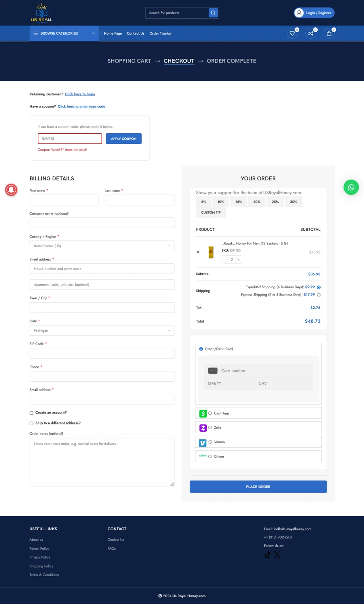This screenshot has height=604, width=364.
Task: Click the hamburger icon in Browse Categories
Action: point(36,33)
